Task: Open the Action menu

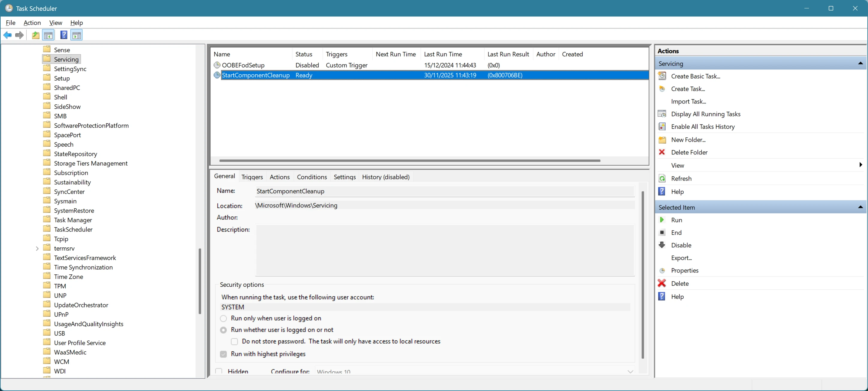Action: tap(32, 22)
